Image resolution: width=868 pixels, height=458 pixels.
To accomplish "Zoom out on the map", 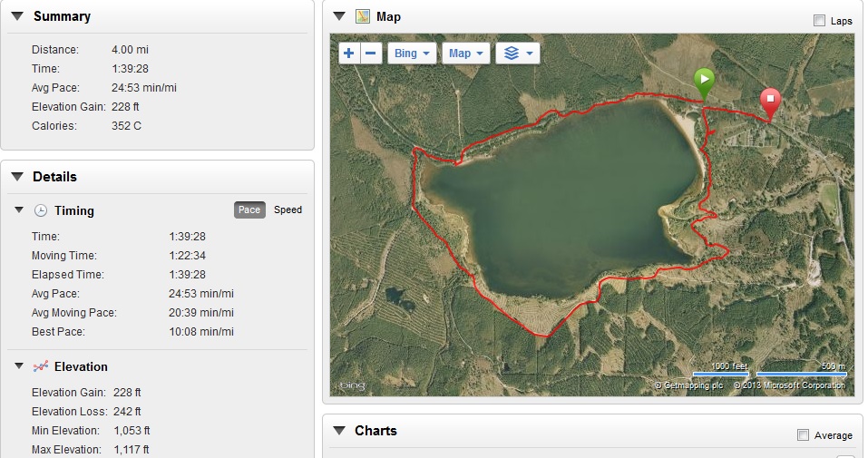I will tap(371, 54).
